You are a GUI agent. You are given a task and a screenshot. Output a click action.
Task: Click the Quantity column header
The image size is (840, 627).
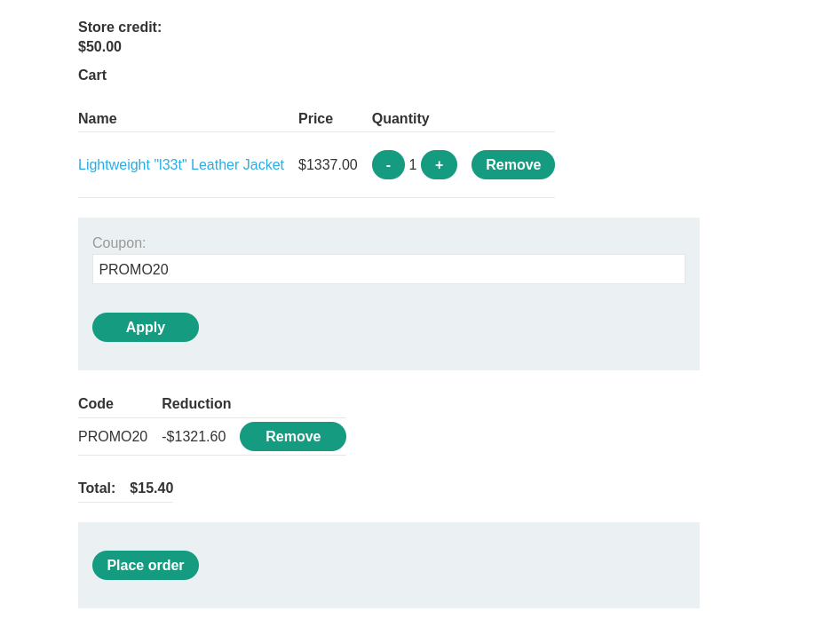[x=400, y=119]
